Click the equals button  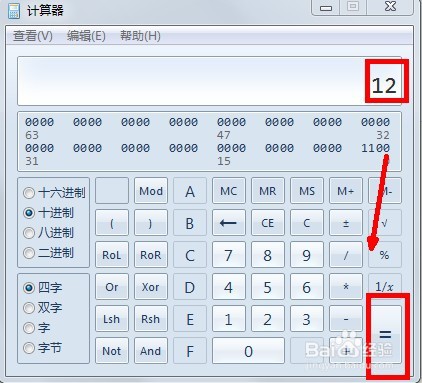coord(385,335)
